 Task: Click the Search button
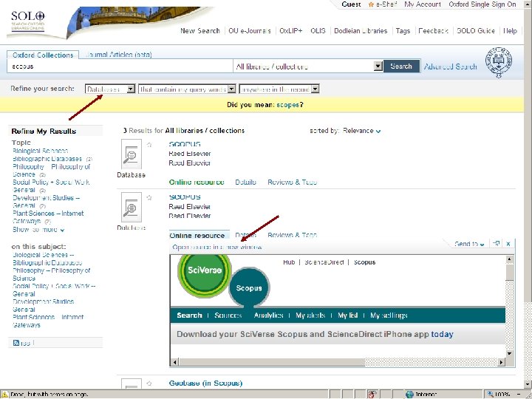click(x=401, y=66)
